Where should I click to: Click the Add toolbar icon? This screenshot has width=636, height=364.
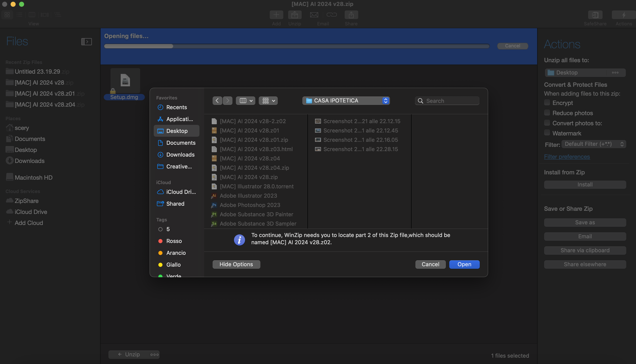click(x=276, y=15)
